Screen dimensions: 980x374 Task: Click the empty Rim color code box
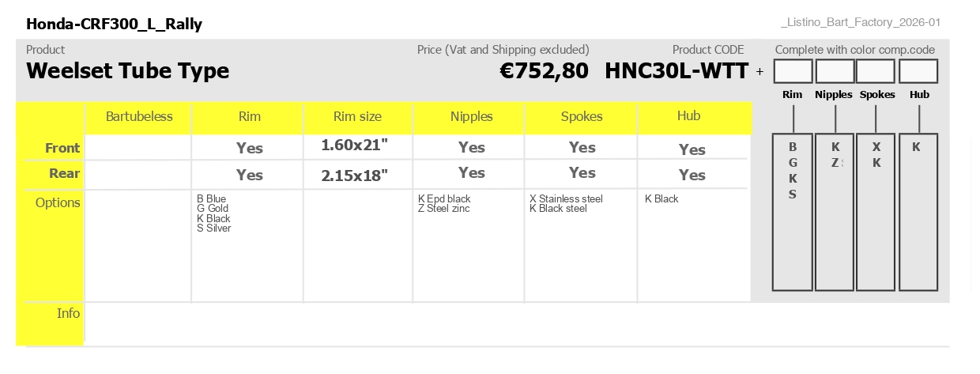793,71
